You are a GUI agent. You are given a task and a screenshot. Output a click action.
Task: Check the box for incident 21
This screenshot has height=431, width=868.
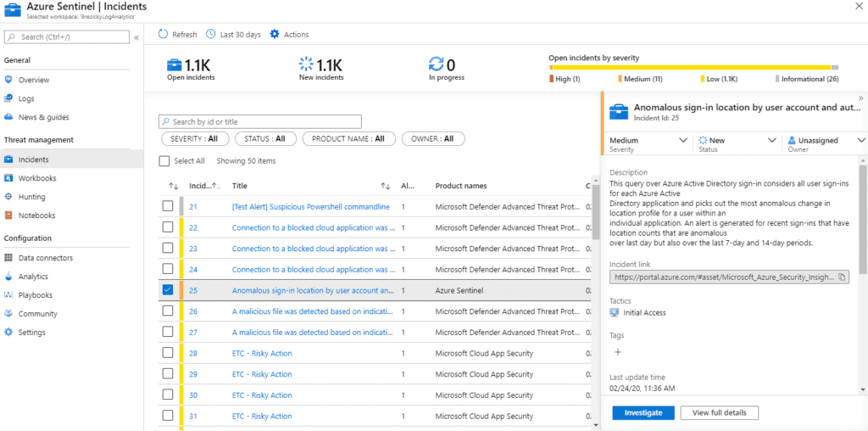(x=168, y=206)
